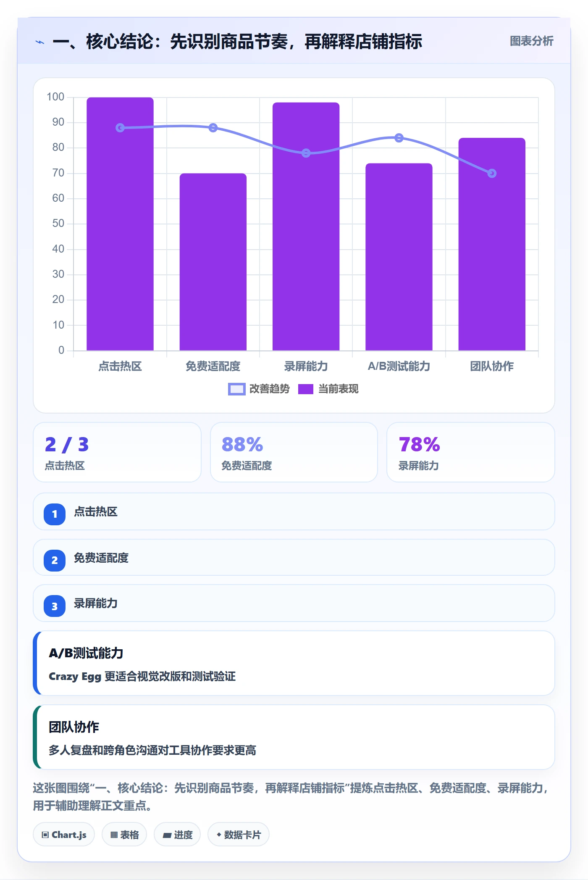
Task: Select trend line point on 团队协作 bar
Action: point(492,173)
